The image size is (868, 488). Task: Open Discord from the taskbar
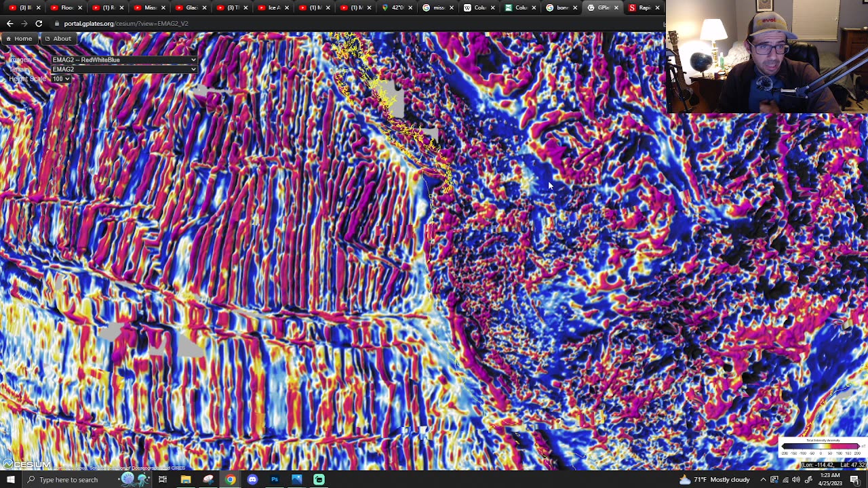click(252, 480)
